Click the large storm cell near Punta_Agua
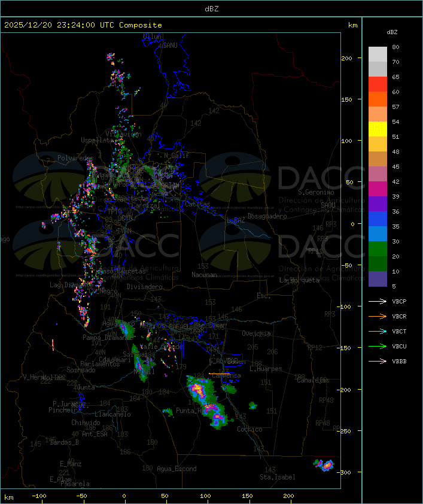 pyautogui.click(x=207, y=402)
